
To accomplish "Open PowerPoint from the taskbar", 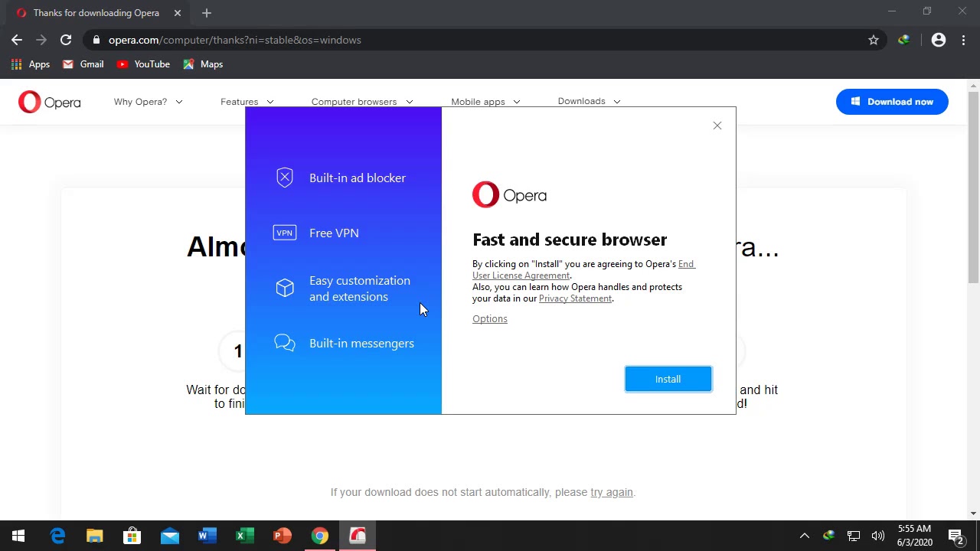I will click(x=282, y=536).
